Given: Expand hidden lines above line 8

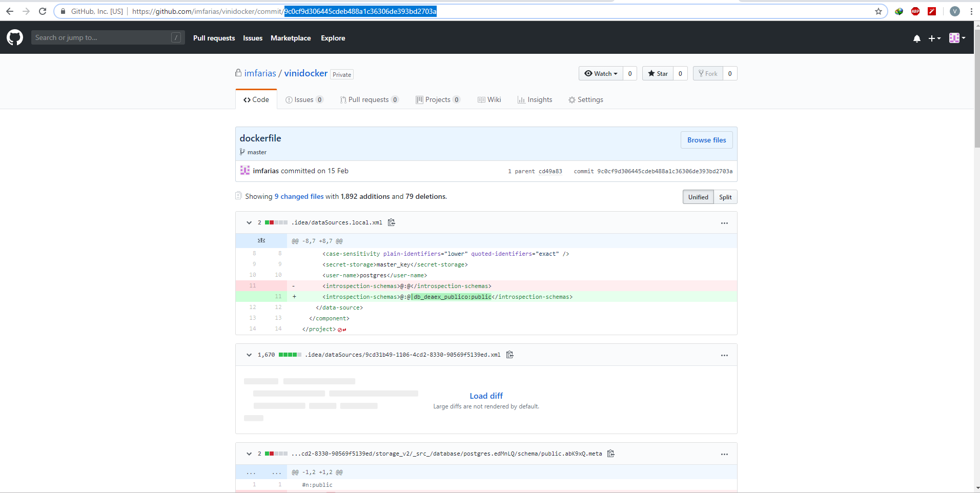Looking at the screenshot, I should tap(261, 240).
